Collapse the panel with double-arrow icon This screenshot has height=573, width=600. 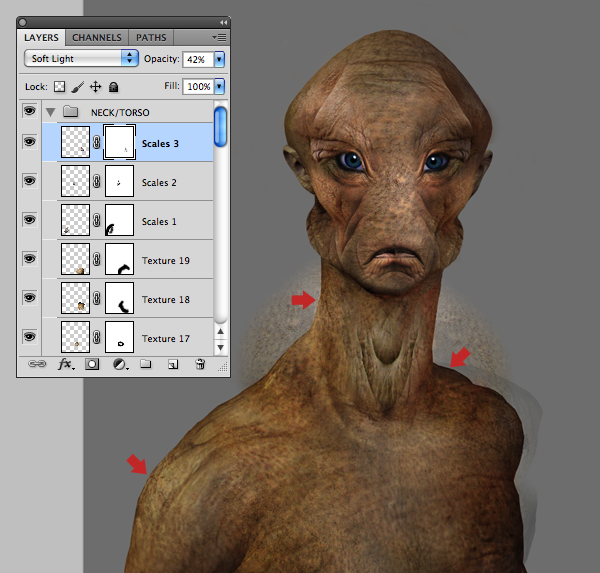click(x=223, y=23)
